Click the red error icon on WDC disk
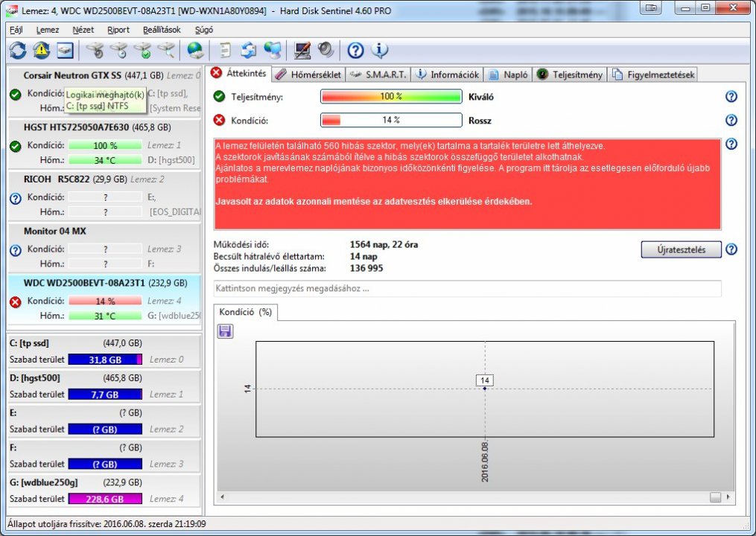The image size is (756, 536). pos(16,301)
